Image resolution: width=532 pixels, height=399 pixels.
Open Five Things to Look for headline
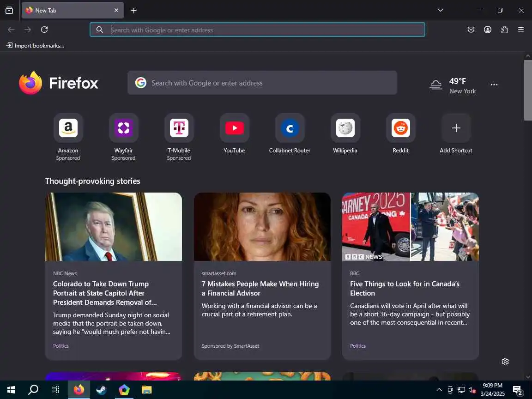click(405, 288)
